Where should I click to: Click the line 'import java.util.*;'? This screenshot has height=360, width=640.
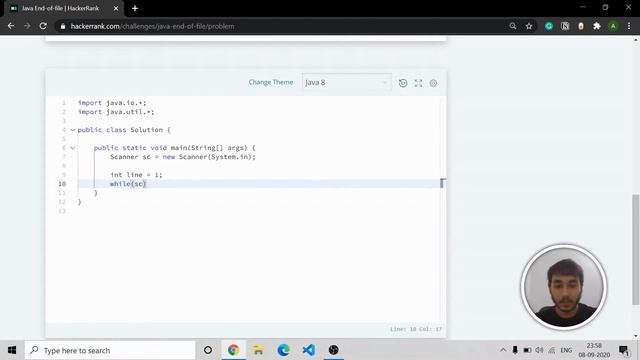116,112
